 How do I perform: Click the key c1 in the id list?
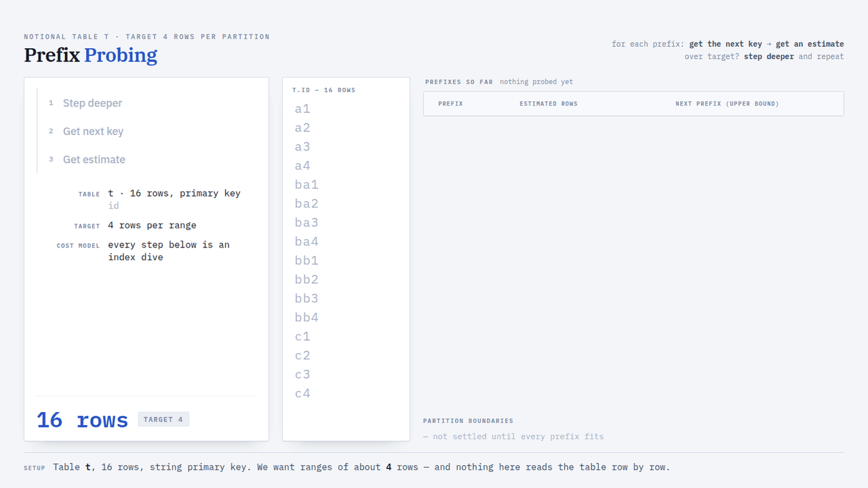coord(302,336)
